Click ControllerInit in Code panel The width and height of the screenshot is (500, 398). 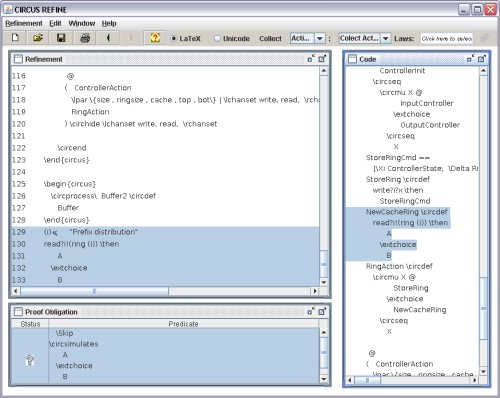tap(402, 71)
